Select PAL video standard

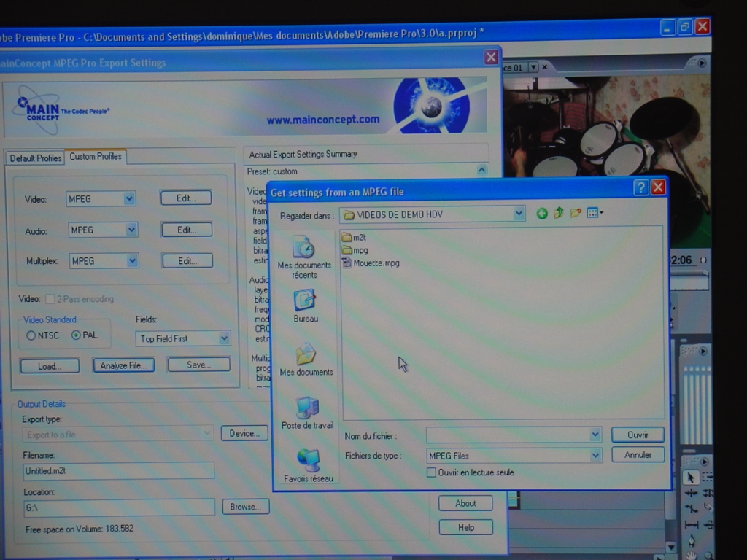click(76, 335)
